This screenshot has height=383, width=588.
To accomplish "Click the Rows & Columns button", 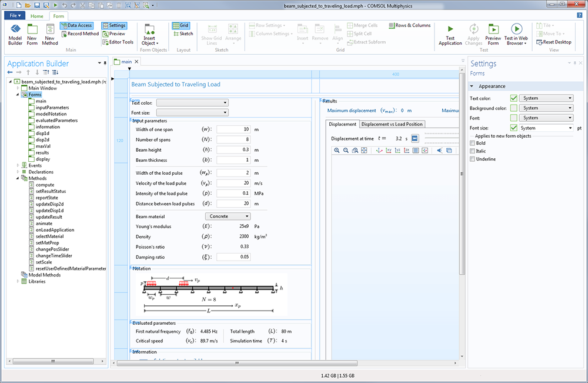I will coord(409,26).
